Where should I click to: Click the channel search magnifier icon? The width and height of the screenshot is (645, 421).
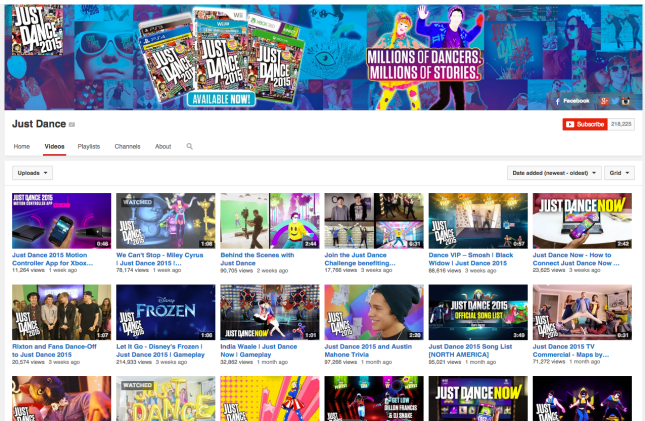pyautogui.click(x=189, y=147)
